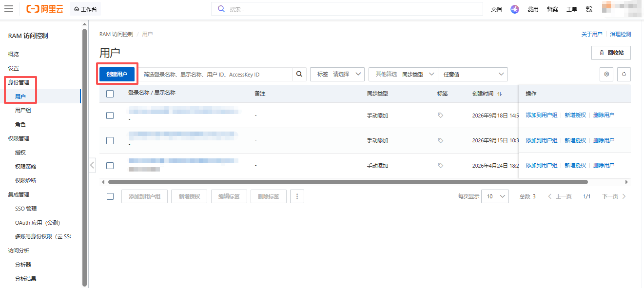This screenshot has height=288, width=644.
Task: Refresh the user list
Action: 624,74
